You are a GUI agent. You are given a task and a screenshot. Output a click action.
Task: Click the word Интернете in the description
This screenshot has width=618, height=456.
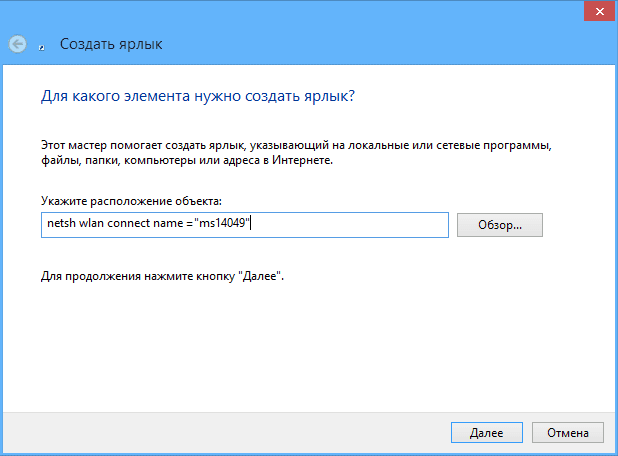[303, 160]
